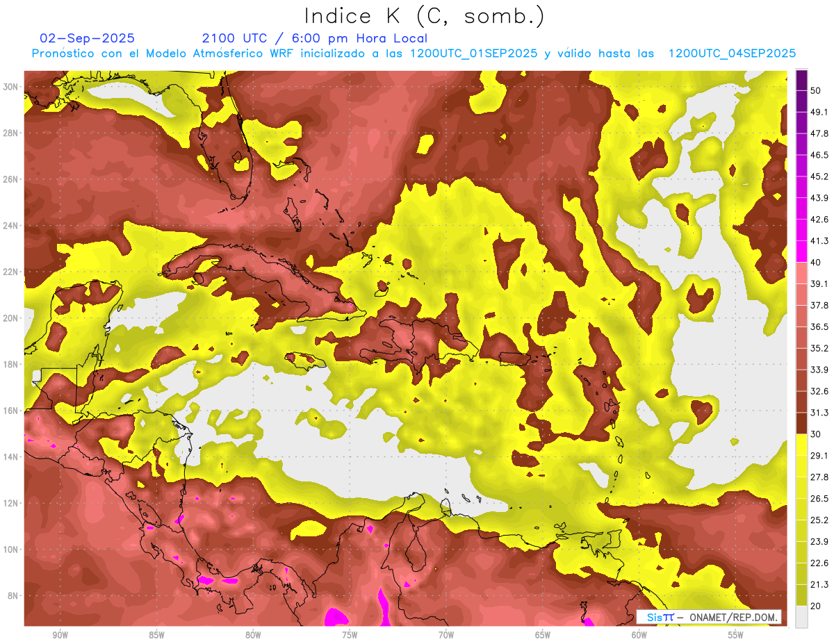Pick the dark purple swatch above 50 on colorbar
This screenshot has width=834, height=644.
(801, 81)
